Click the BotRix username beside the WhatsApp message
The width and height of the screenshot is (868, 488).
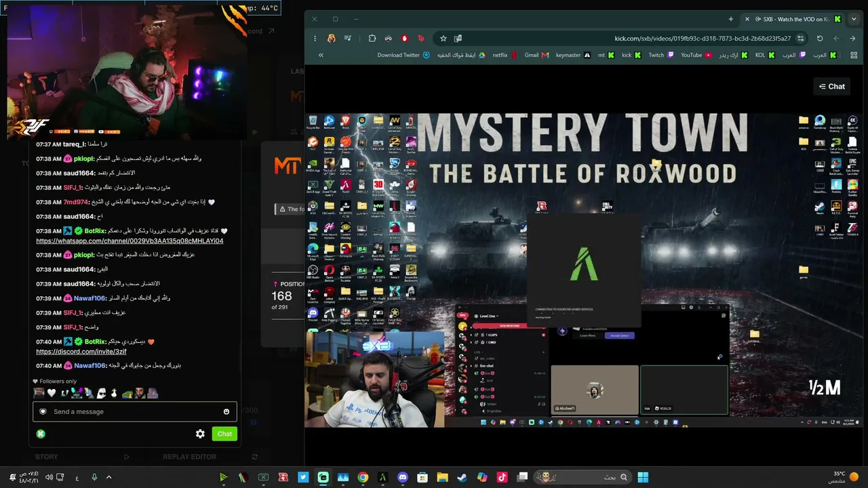tap(95, 231)
